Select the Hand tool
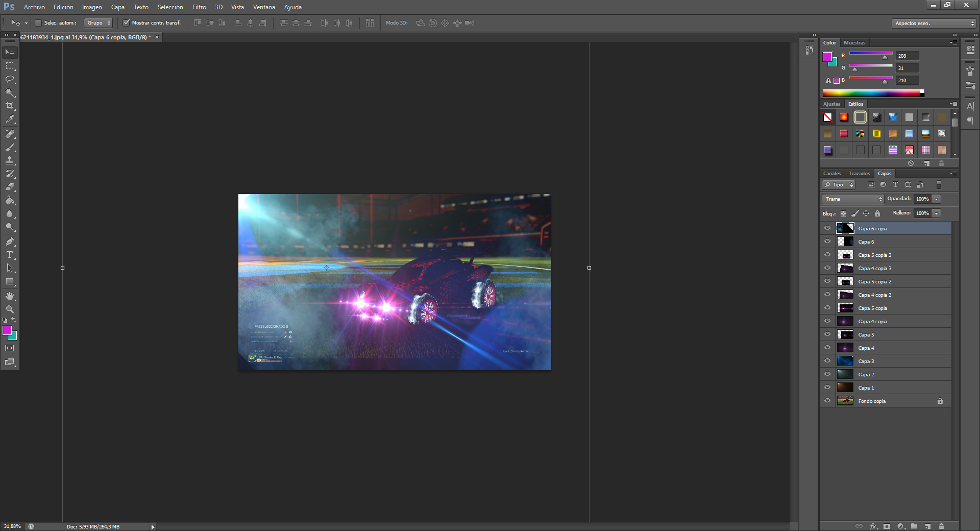 10,296
